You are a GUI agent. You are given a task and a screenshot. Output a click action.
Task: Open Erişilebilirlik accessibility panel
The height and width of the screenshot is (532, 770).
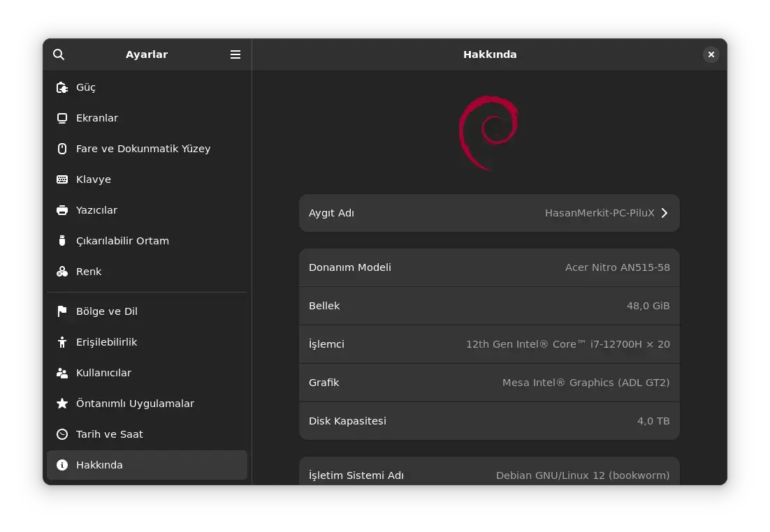pos(147,342)
